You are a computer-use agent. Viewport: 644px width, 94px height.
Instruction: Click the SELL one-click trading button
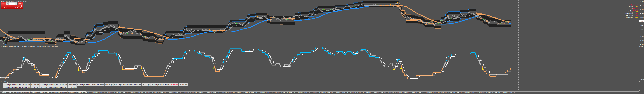click(x=3, y=4)
